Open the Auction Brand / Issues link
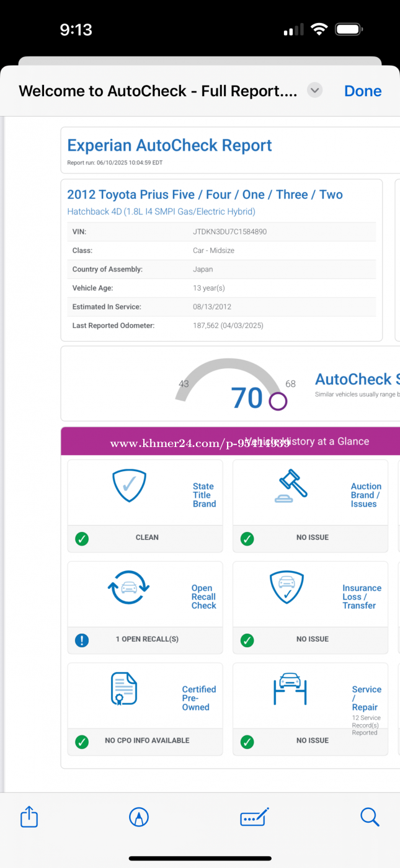This screenshot has width=400, height=868. click(366, 495)
